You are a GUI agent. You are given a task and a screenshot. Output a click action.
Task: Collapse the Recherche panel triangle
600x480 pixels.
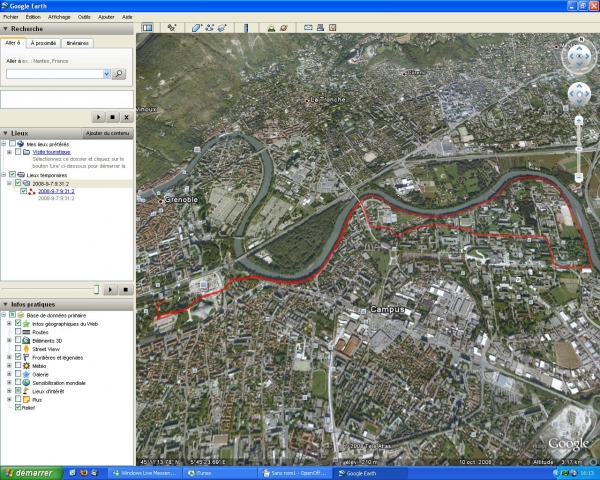coord(5,29)
